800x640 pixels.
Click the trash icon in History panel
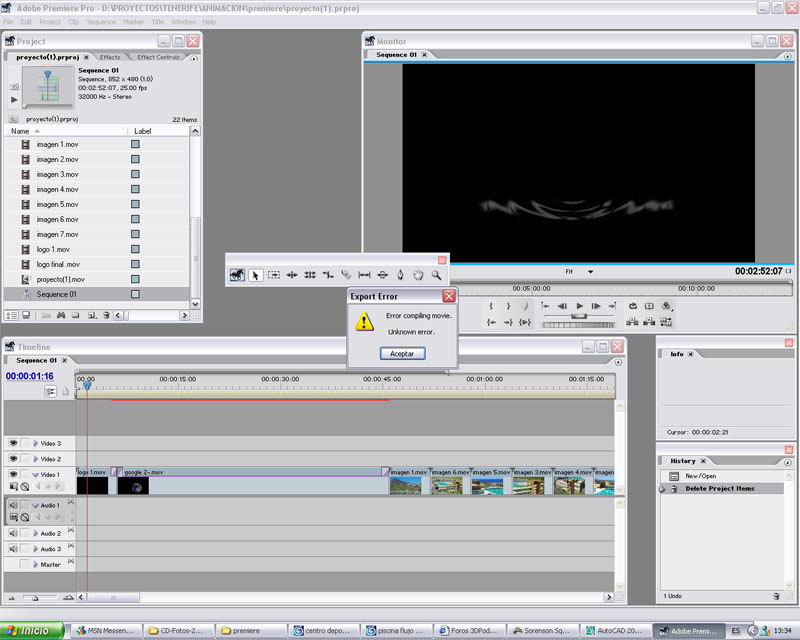click(x=776, y=596)
